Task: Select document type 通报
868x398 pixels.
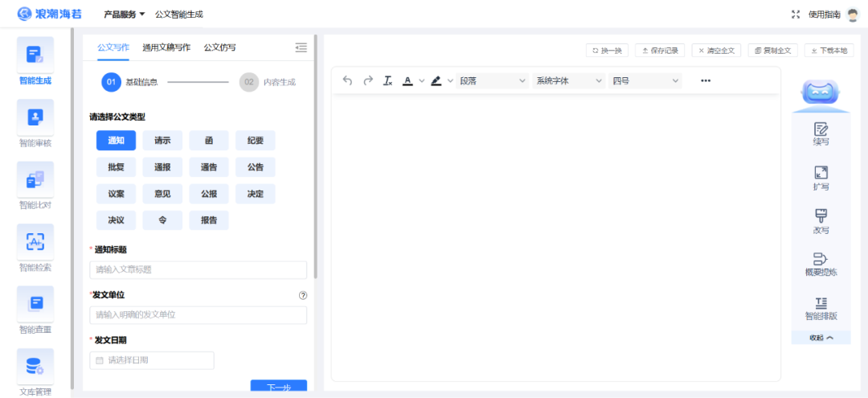Action: pyautogui.click(x=162, y=167)
